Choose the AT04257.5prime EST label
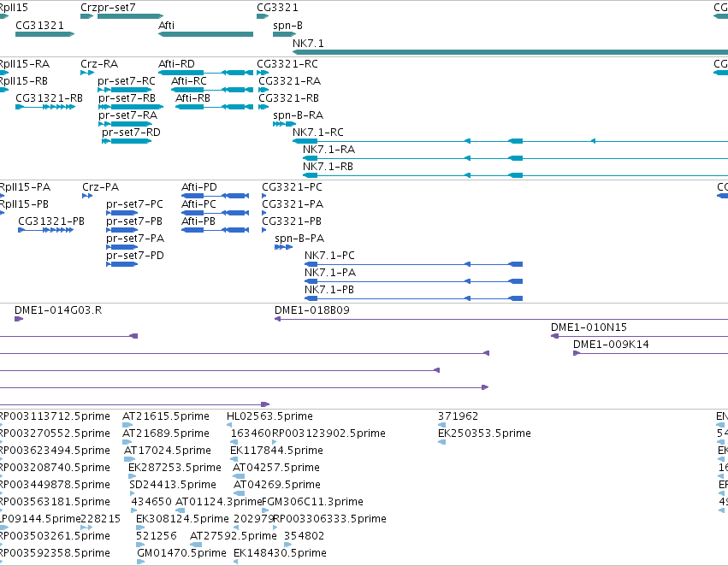 276,469
